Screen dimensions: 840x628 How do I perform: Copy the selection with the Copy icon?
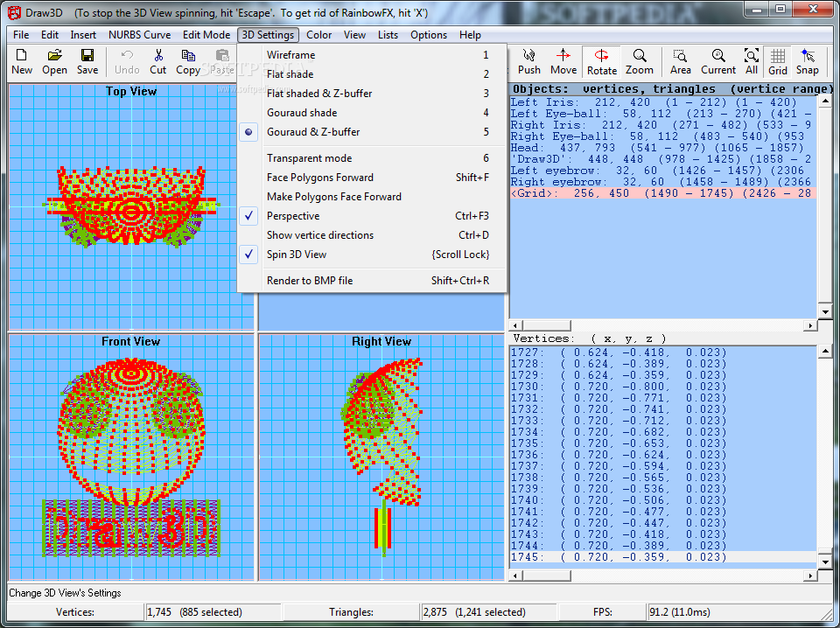[x=188, y=61]
